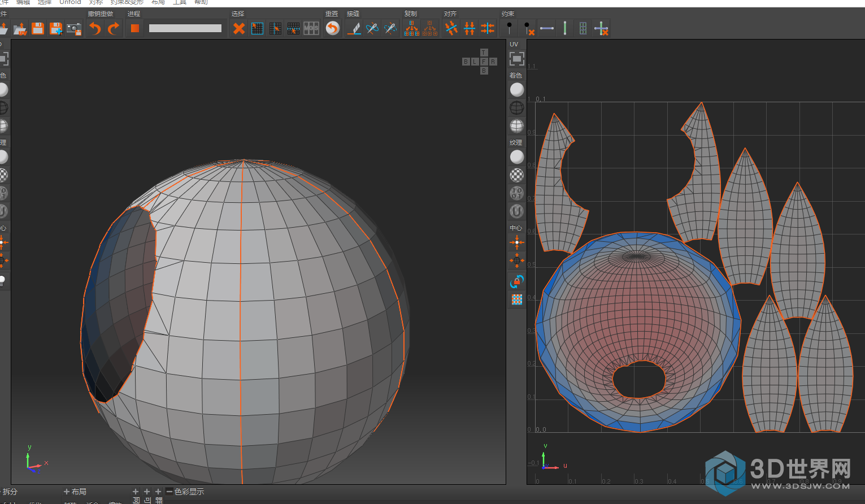Toggle the MOS selection mode button

click(311, 28)
